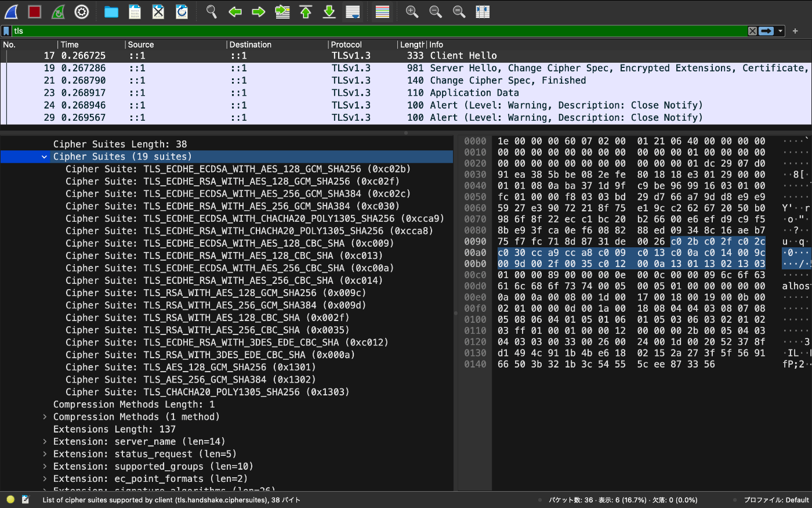This screenshot has height=508, width=812.
Task: Save this capture file
Action: pos(135,12)
